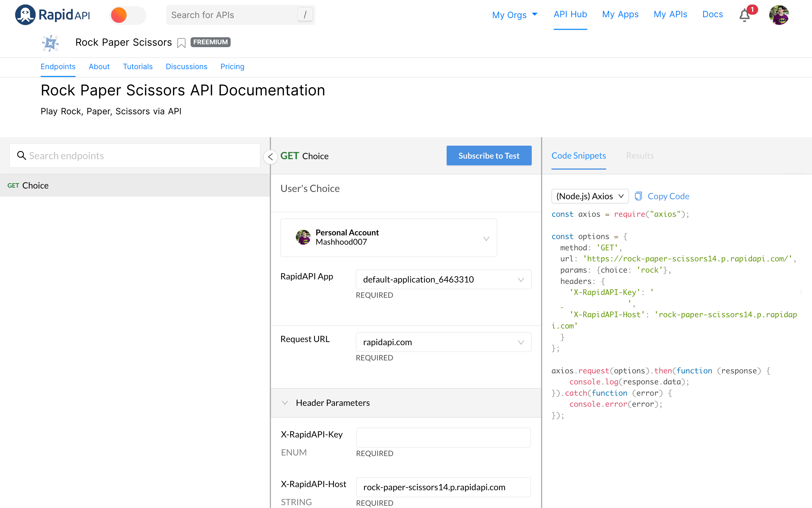Click the "User's Choice" description text
The image size is (812, 508).
pos(310,189)
